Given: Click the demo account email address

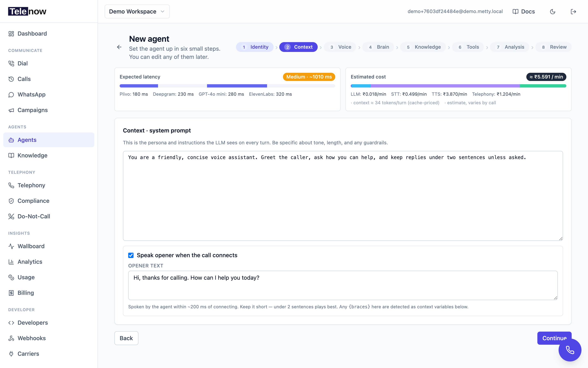Looking at the screenshot, I should 455,12.
